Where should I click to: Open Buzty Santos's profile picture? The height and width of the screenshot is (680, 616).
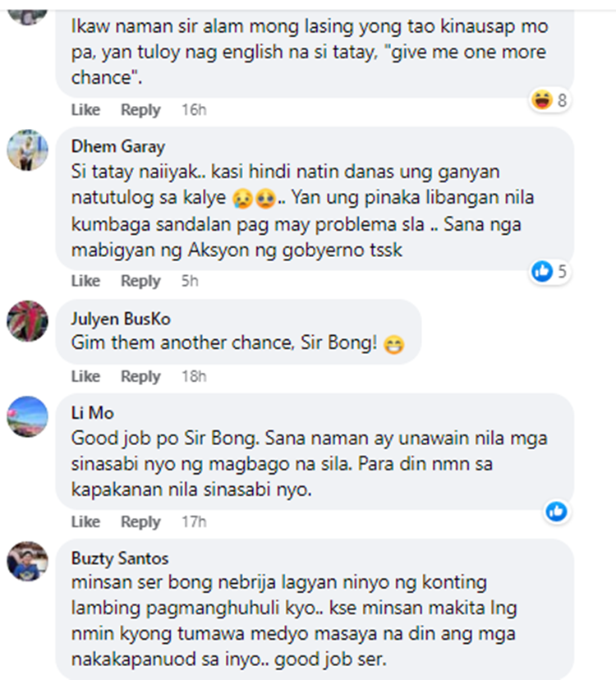click(x=28, y=562)
